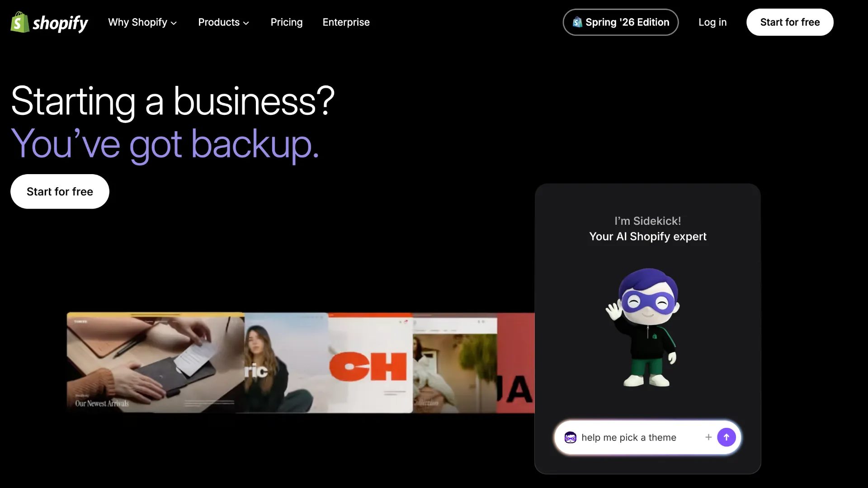Open the Enterprise link
This screenshot has width=868, height=488.
coord(346,22)
